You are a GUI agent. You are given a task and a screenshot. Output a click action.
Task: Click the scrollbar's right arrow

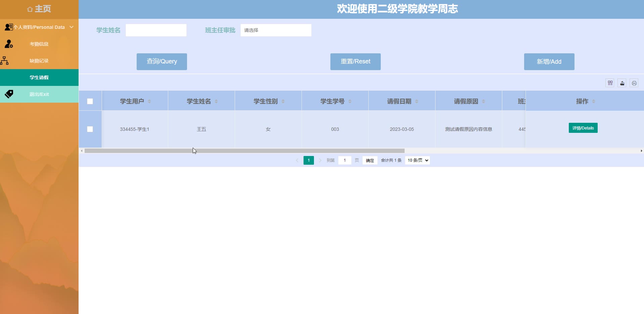pyautogui.click(x=641, y=151)
